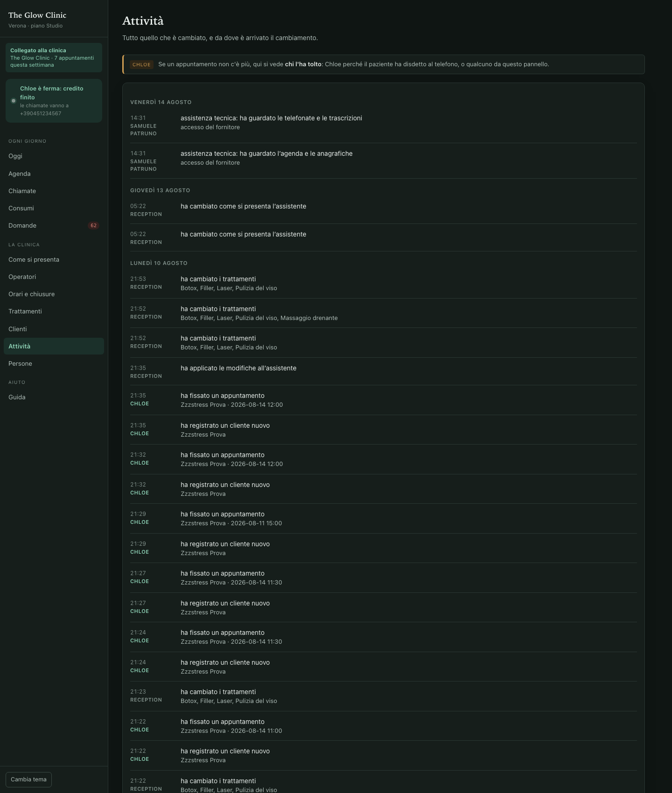Click the status dot beside Chloe è ferma
Image resolution: width=672 pixels, height=793 pixels.
click(x=14, y=101)
